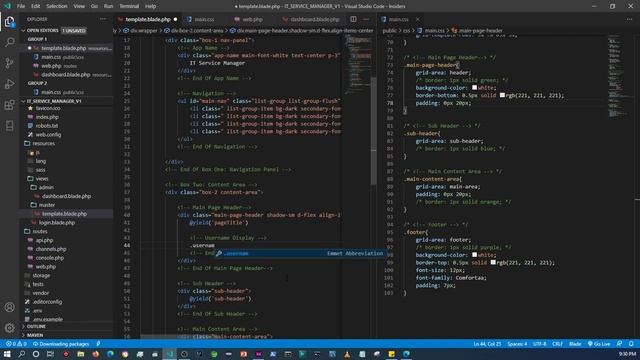Click white color swatch on line 76
640x360 pixels.
474,87
